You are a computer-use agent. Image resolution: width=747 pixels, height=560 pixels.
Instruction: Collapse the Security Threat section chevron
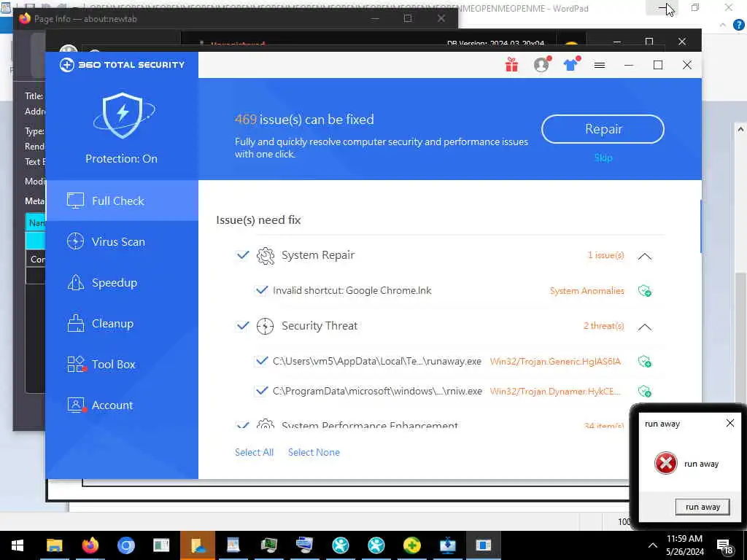(x=645, y=327)
